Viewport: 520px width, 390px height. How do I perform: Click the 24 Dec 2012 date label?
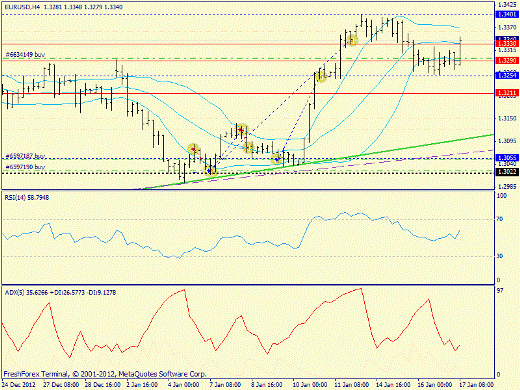pos(19,385)
